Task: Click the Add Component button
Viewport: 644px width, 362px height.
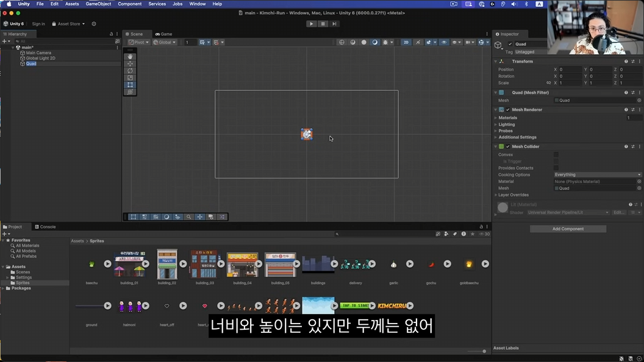Action: [568, 229]
